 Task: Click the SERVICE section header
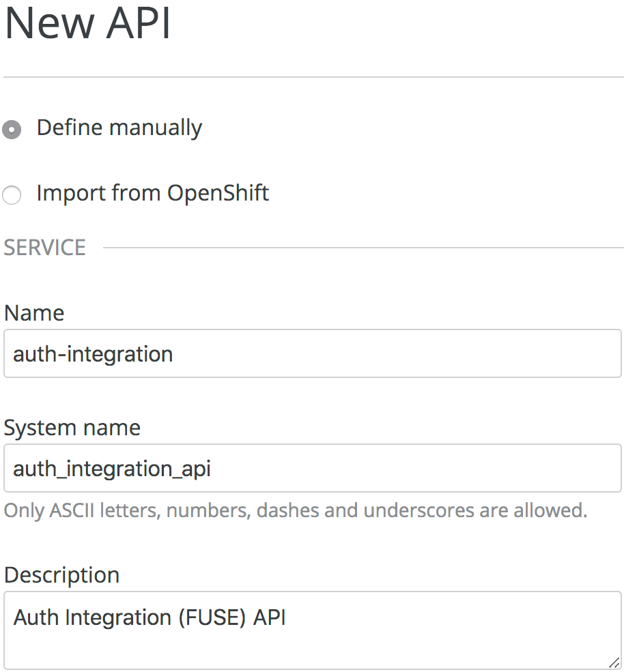pos(45,247)
